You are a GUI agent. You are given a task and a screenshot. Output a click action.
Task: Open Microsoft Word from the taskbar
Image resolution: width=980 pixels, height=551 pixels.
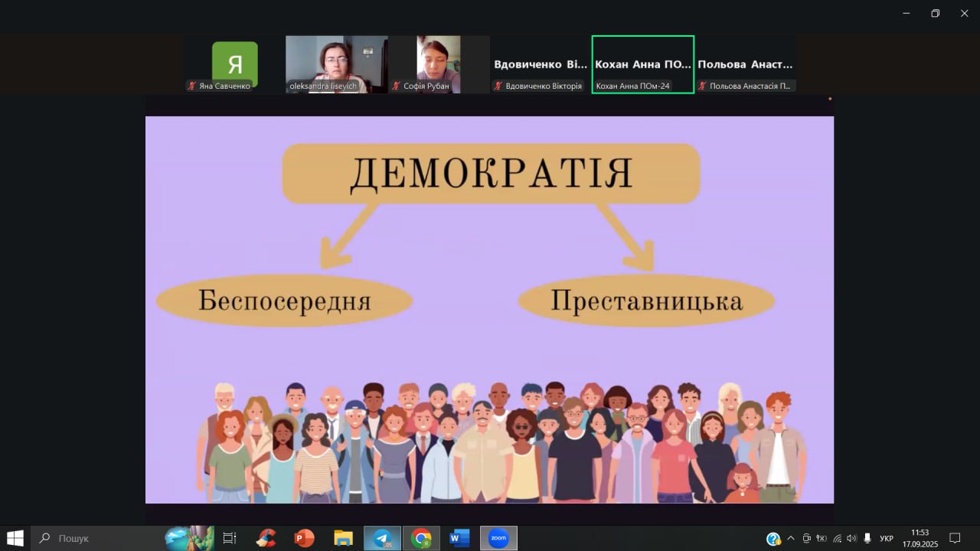click(x=459, y=538)
